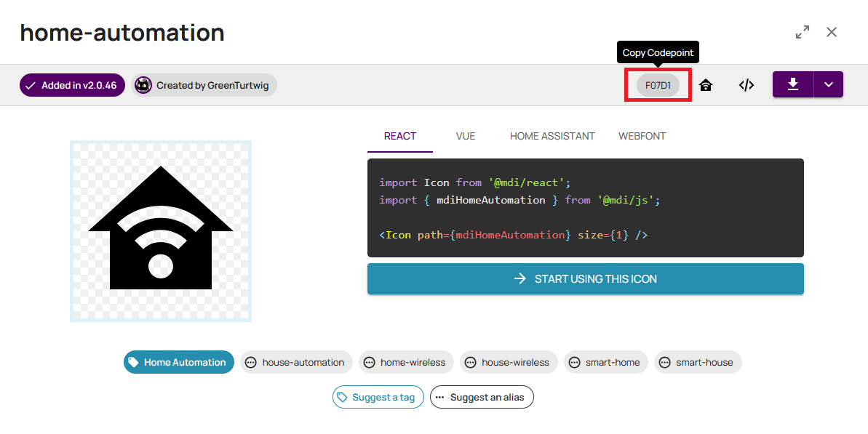868x434 pixels.
Task: Click the tag icon on Home Automation
Action: click(x=135, y=362)
